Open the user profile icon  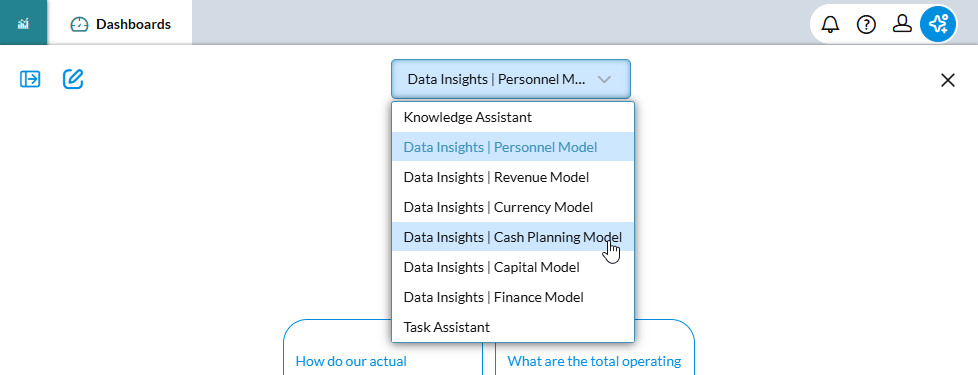point(902,24)
